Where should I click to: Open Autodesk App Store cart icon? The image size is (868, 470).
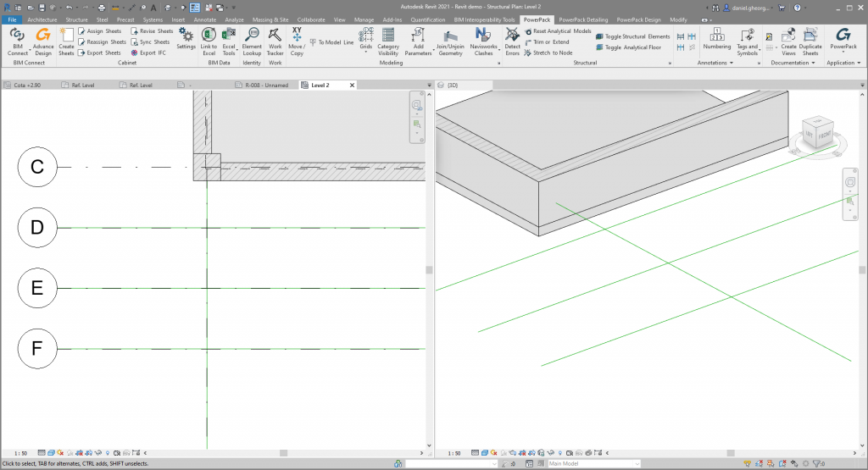pyautogui.click(x=781, y=8)
